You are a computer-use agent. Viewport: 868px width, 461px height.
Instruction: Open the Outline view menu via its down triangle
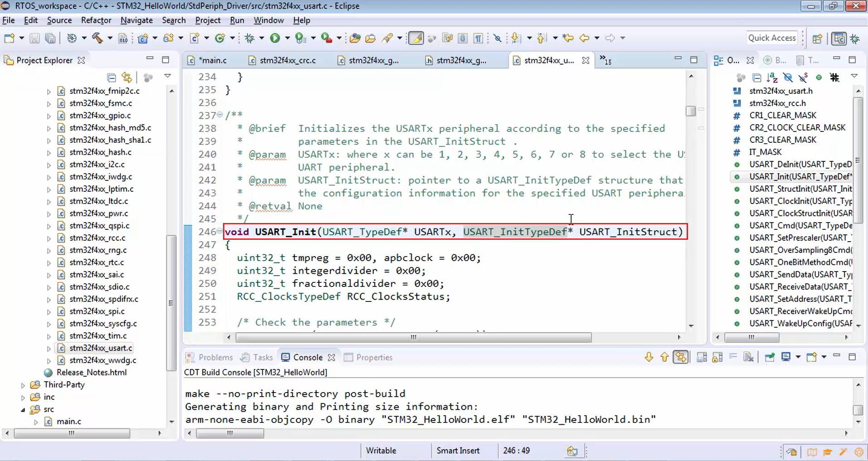(x=855, y=76)
